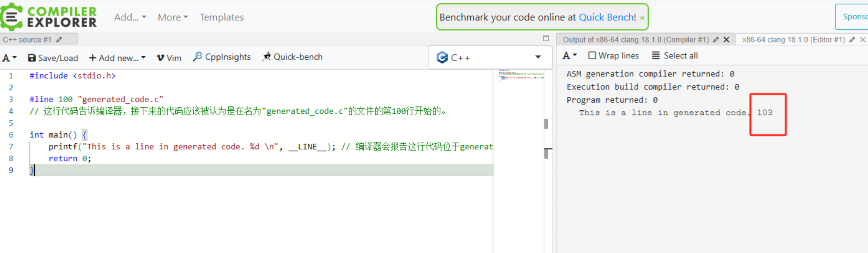The image size is (868, 253).
Task: Click the Compiler Explorer logo
Action: 49,16
